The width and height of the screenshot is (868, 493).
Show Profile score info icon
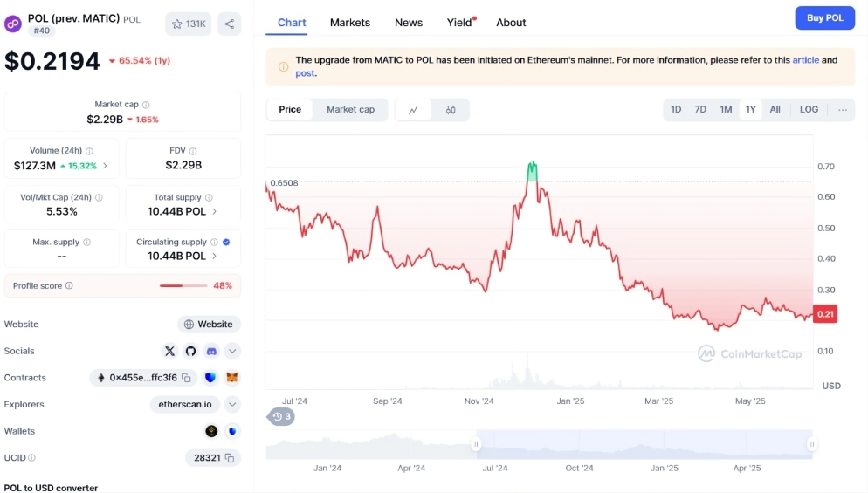pos(69,285)
